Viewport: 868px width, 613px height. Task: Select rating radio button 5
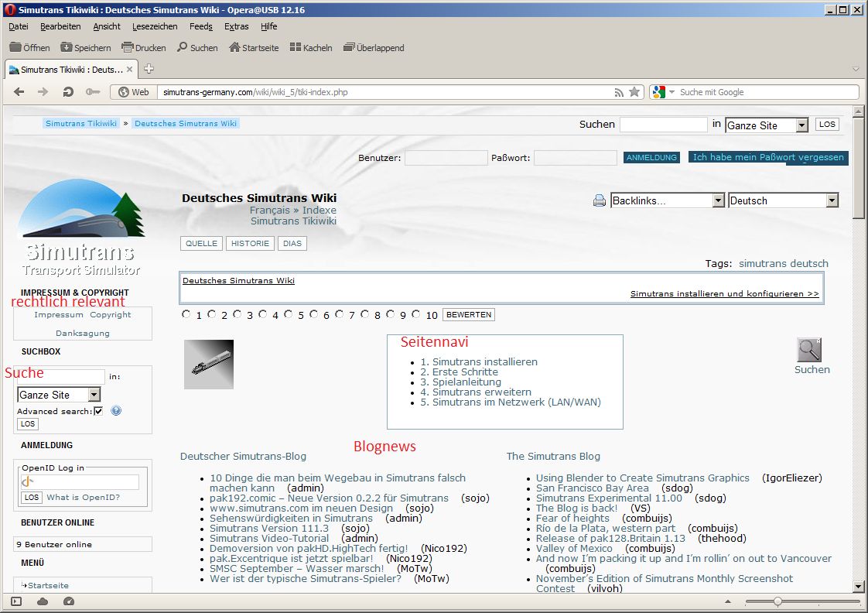pyautogui.click(x=289, y=314)
